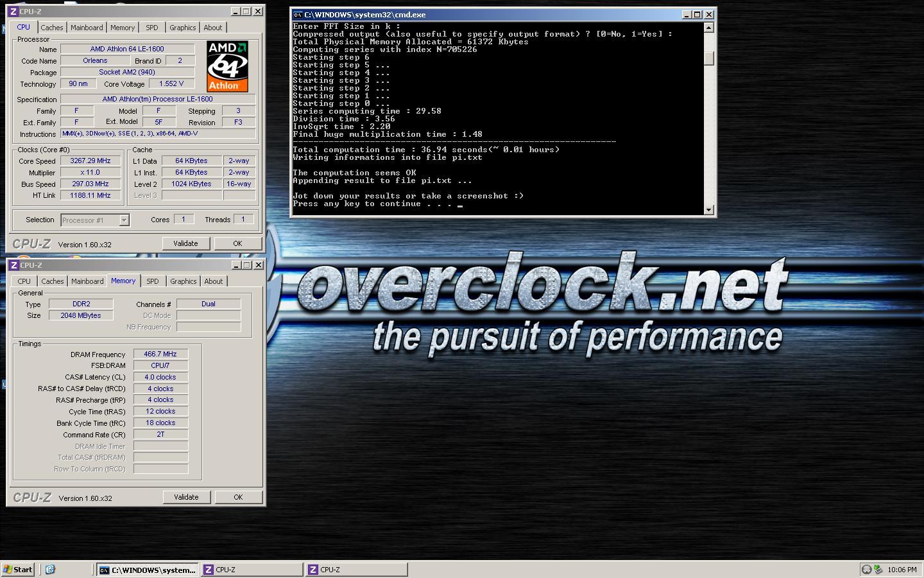The height and width of the screenshot is (578, 924).
Task: Activate the first CPU-Z taskbar button
Action: pos(252,570)
